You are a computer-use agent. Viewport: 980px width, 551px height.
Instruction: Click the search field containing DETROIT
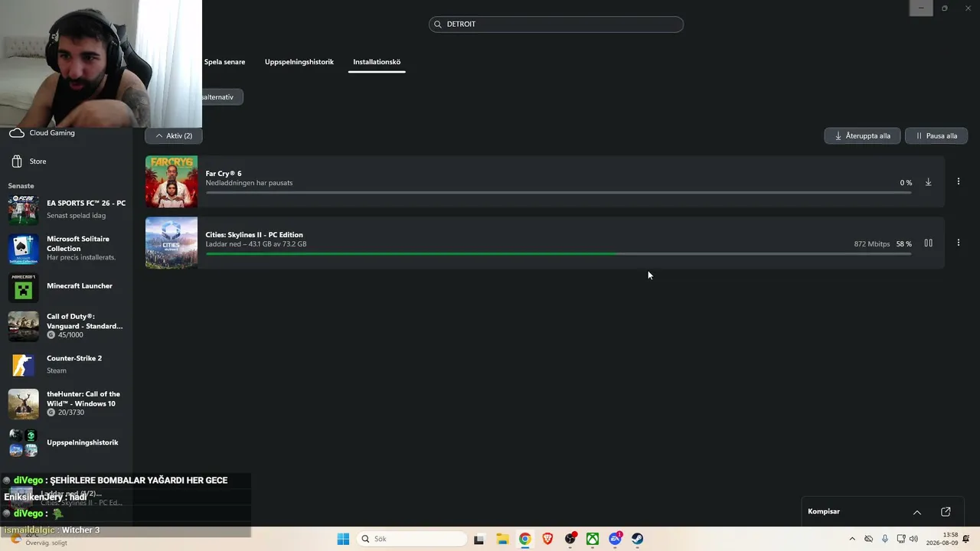(556, 24)
